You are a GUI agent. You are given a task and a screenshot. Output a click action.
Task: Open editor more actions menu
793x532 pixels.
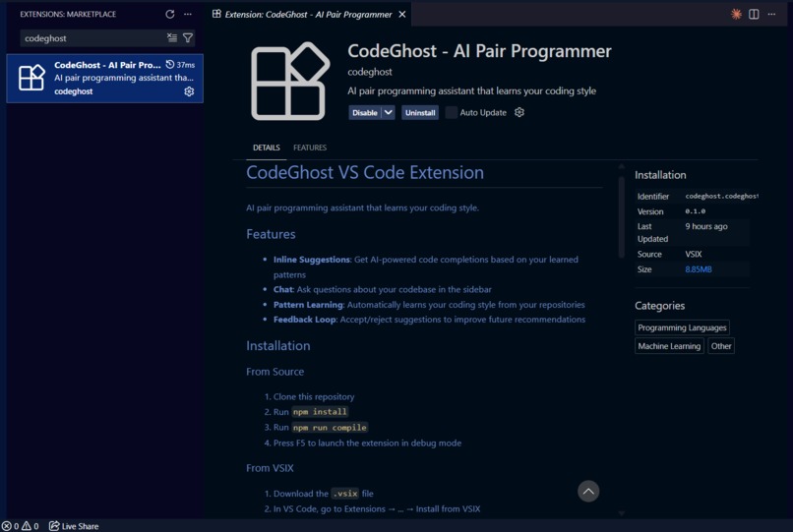[x=771, y=14]
